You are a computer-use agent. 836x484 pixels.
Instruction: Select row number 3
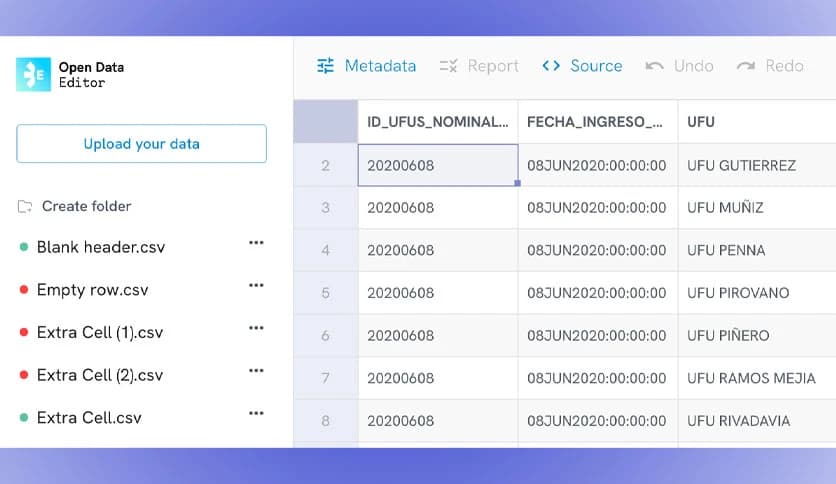tap(325, 208)
